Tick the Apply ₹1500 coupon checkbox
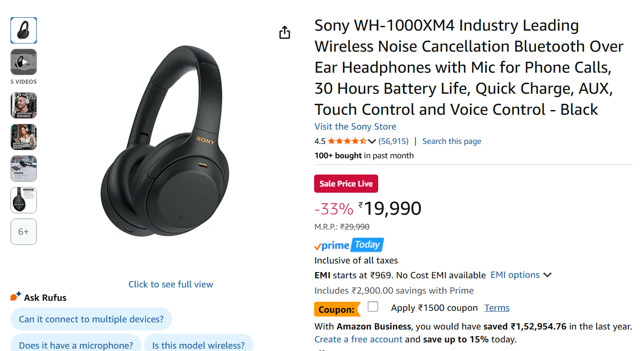Image resolution: width=644 pixels, height=351 pixels. click(x=373, y=307)
